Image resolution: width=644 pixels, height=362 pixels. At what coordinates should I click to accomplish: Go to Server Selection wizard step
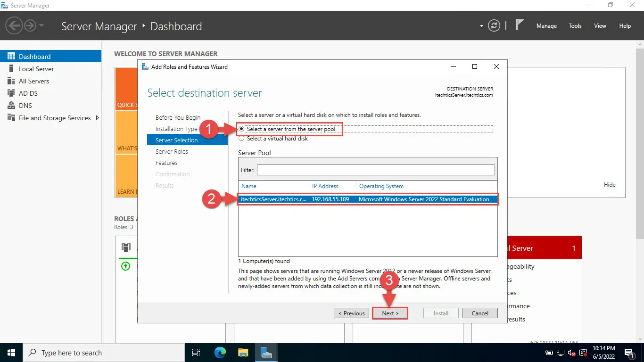point(187,140)
